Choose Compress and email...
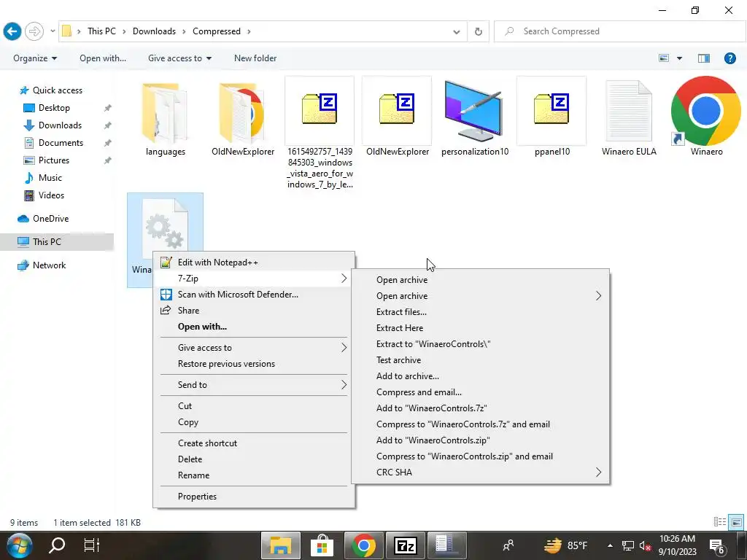 click(x=480, y=392)
